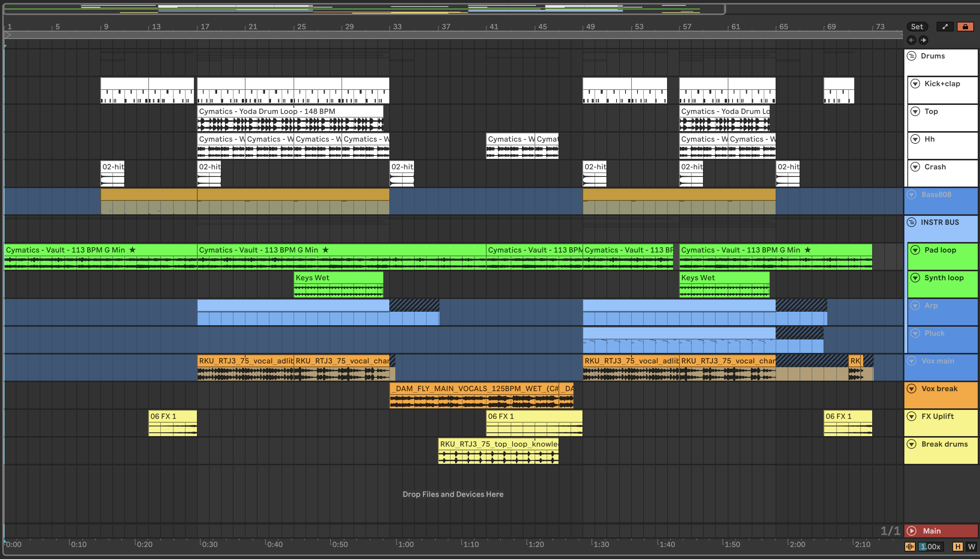Jump to the next locator arrow

923,40
